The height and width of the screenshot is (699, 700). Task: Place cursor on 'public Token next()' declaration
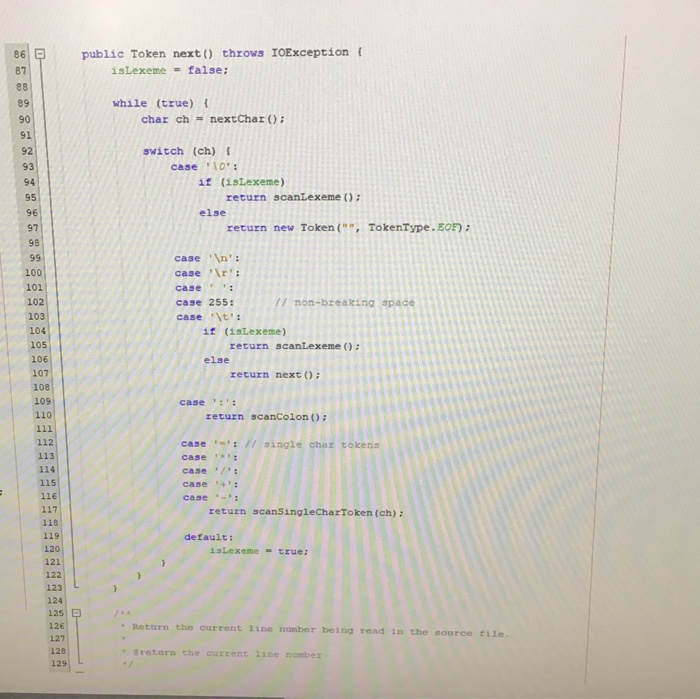pos(147,54)
